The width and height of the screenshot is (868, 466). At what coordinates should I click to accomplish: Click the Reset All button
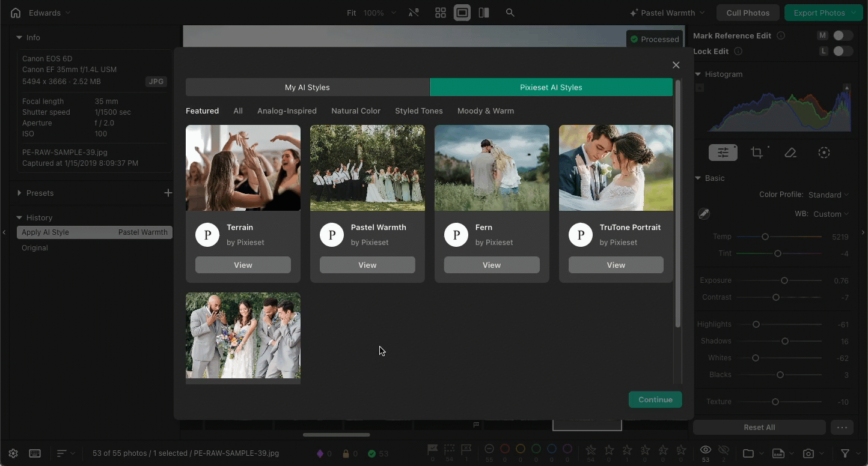pos(759,428)
